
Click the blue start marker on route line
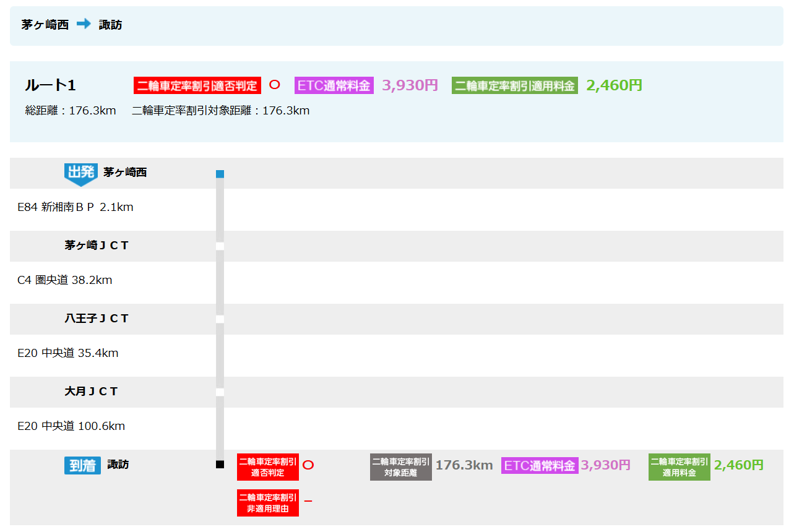tap(220, 174)
